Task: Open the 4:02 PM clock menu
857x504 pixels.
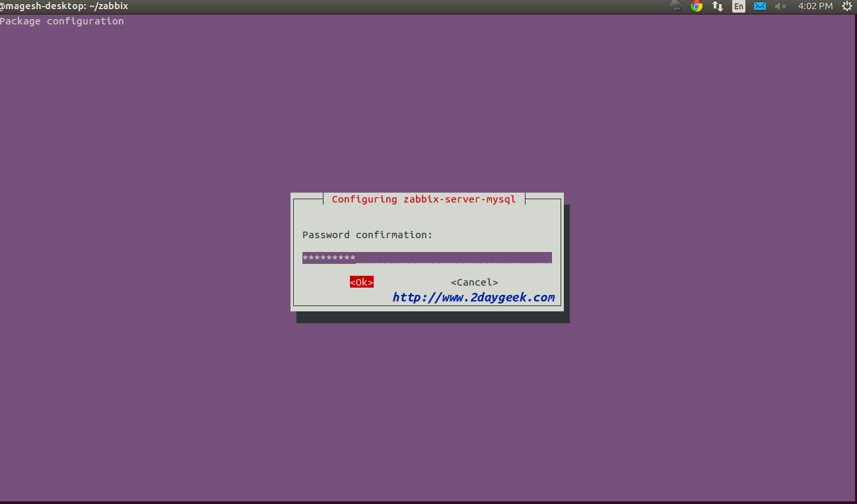Action: coord(815,6)
